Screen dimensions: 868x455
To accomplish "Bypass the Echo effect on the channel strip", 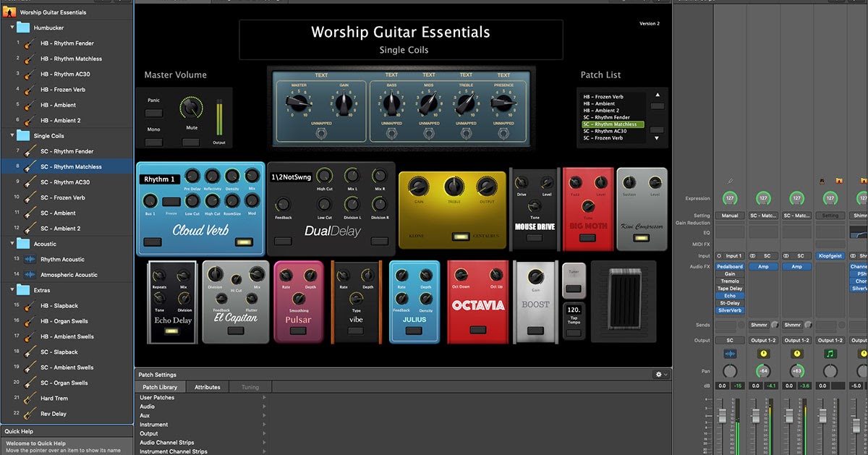I will [731, 295].
